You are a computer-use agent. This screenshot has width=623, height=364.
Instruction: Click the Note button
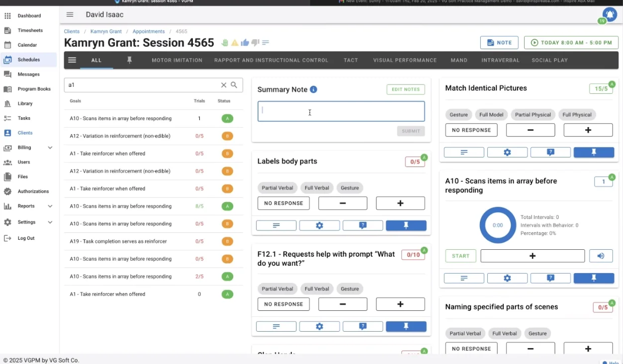[499, 43]
